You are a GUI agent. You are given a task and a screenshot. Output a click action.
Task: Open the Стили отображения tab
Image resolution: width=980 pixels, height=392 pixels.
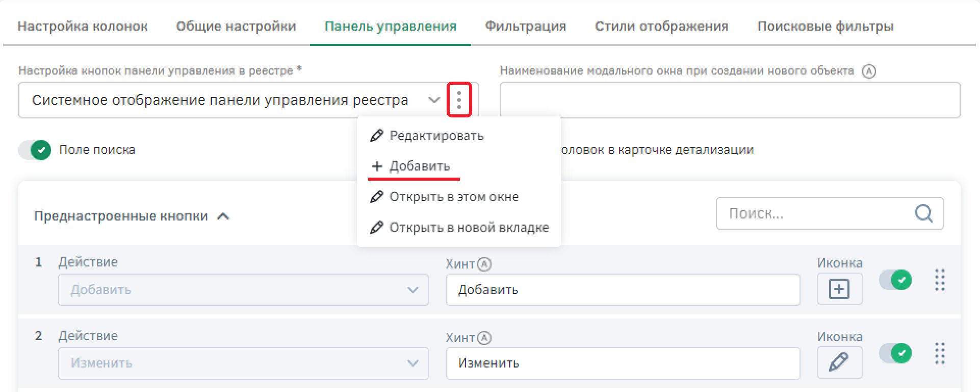point(661,26)
